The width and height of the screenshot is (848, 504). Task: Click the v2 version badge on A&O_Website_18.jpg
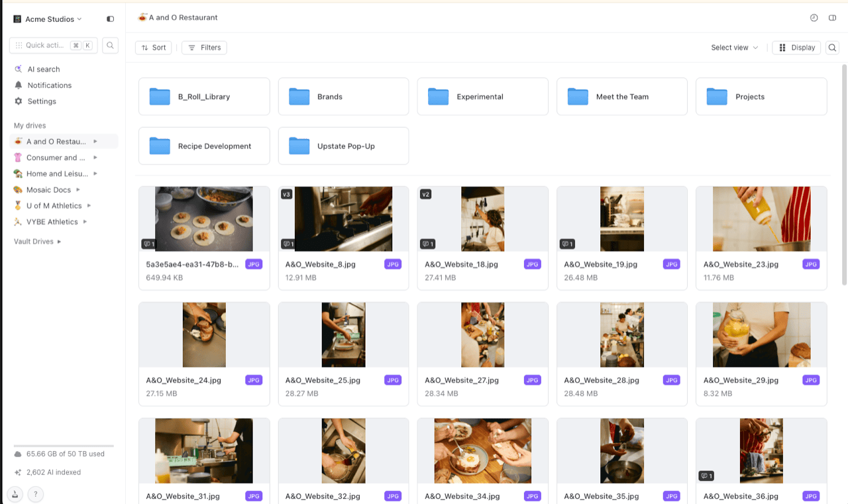[x=426, y=194]
